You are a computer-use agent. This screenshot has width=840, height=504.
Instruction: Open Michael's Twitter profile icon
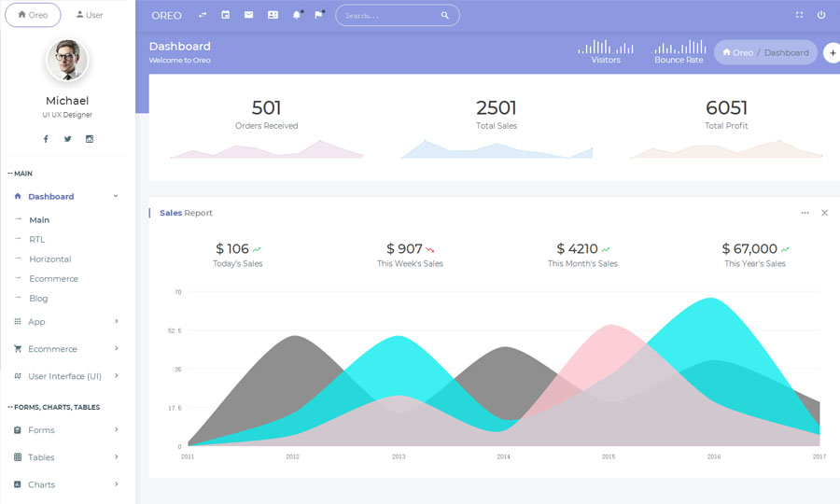click(x=68, y=139)
